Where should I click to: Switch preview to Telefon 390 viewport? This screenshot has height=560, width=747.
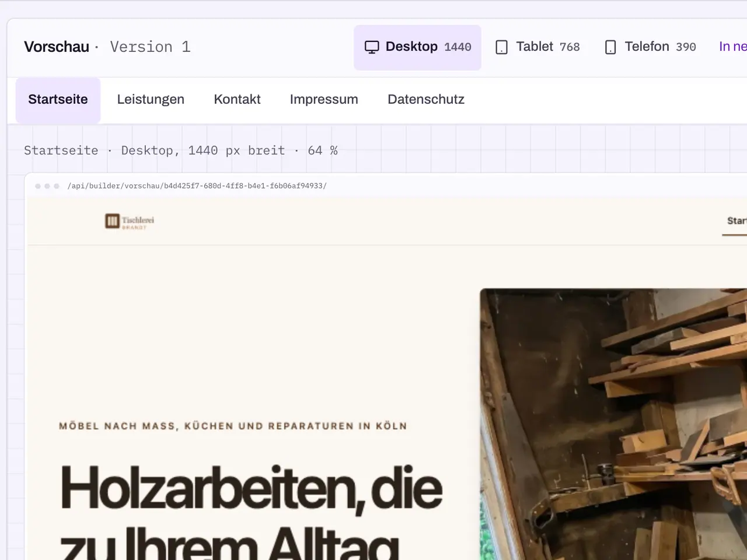click(x=650, y=47)
